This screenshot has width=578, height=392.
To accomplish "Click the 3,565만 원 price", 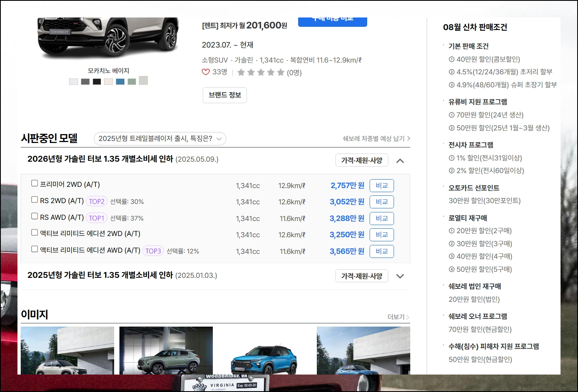I will point(347,251).
